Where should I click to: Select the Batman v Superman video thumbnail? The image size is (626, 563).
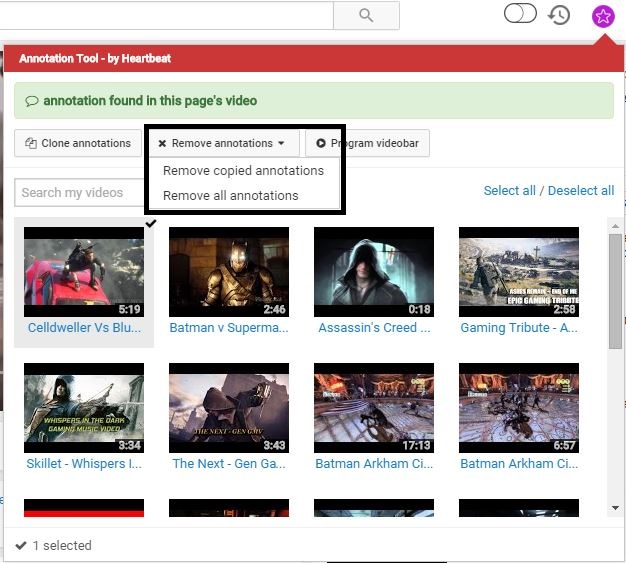coord(229,272)
